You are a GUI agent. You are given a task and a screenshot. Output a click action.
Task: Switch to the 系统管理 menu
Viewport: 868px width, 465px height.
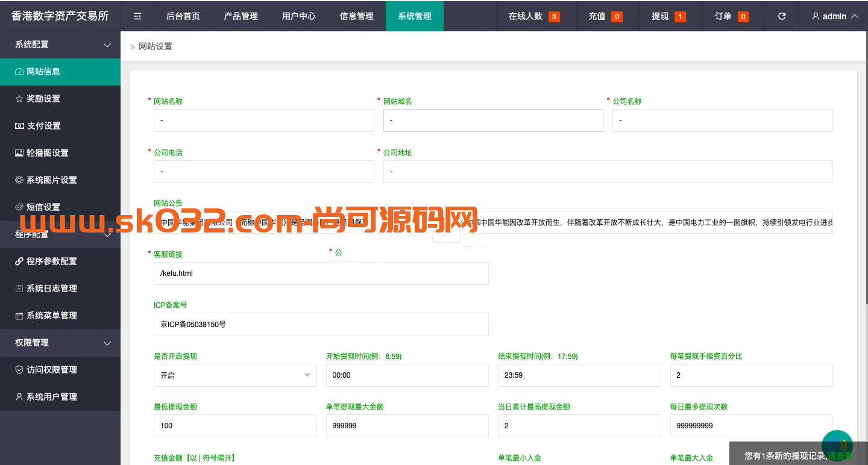coord(415,16)
